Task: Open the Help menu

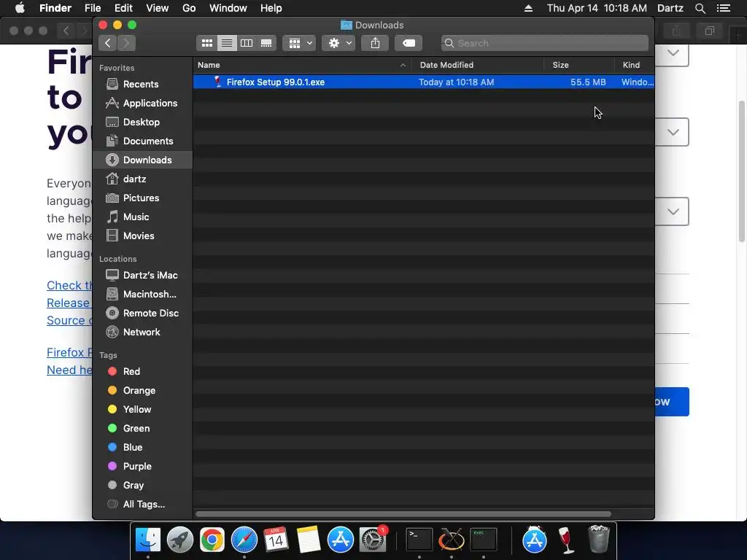Action: (x=271, y=8)
